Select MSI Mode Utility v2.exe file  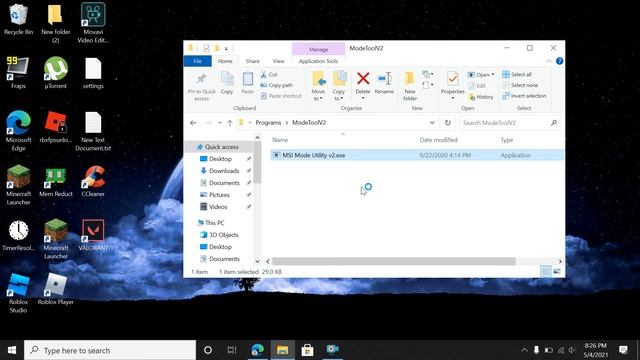(x=416, y=155)
